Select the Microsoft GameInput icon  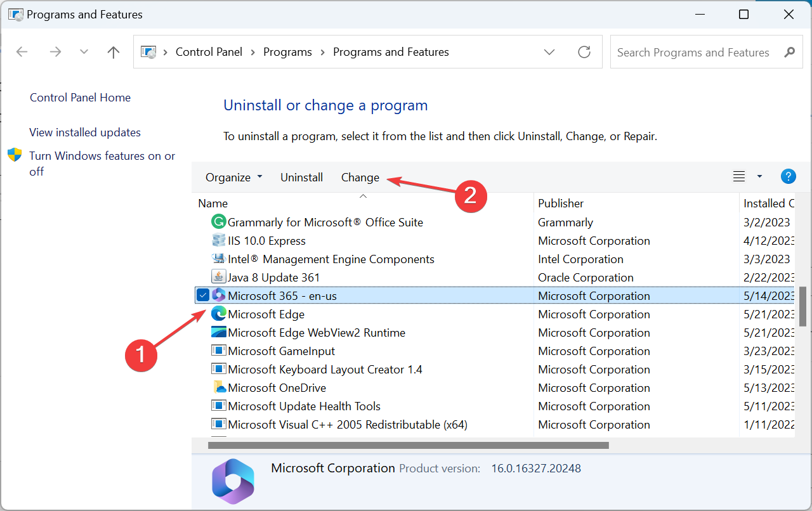click(219, 351)
